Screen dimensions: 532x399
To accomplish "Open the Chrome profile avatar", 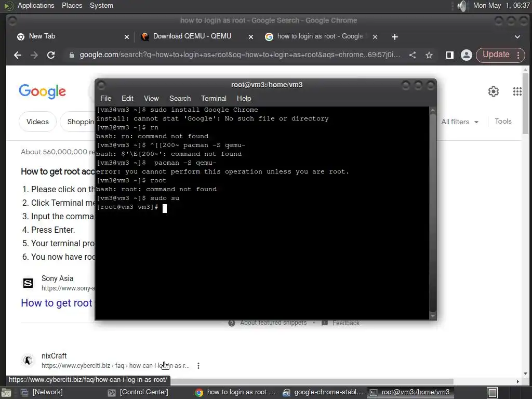I will (x=466, y=55).
